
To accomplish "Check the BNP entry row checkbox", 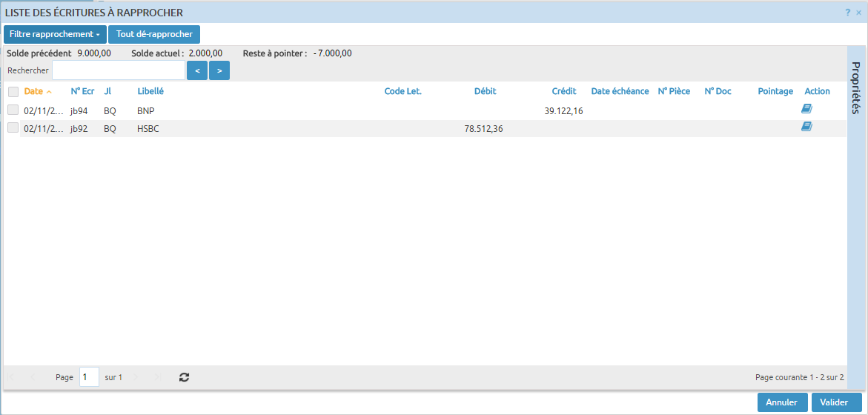I will pos(13,110).
